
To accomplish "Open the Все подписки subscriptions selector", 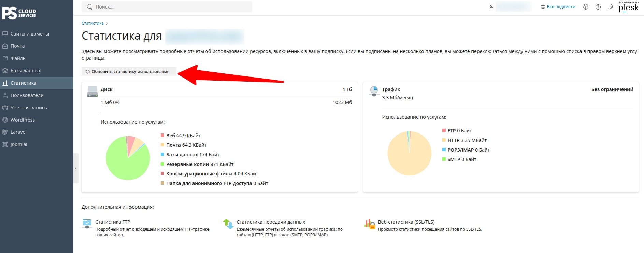I will click(558, 7).
